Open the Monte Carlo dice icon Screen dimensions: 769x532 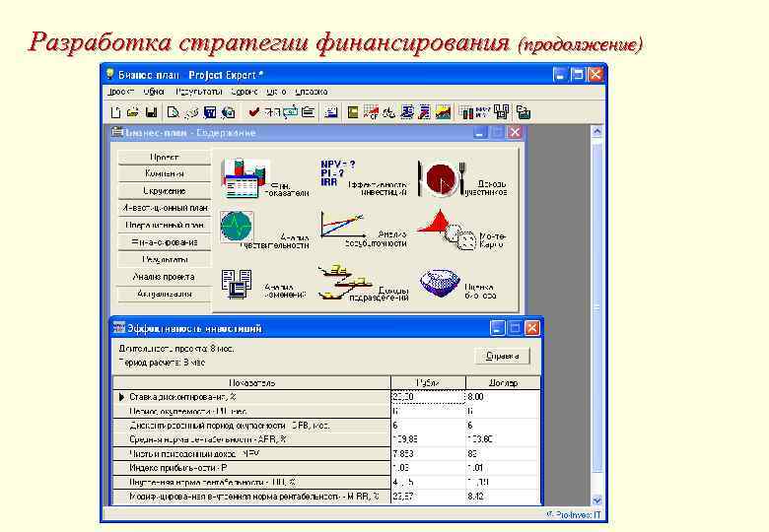click(461, 232)
